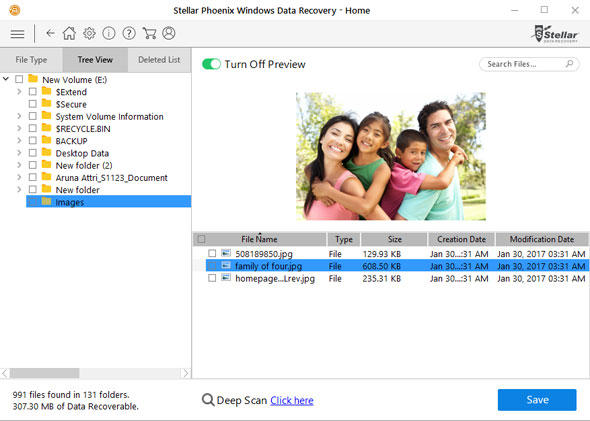Switch to the Deleted List tab
This screenshot has height=421, width=590.
point(159,60)
